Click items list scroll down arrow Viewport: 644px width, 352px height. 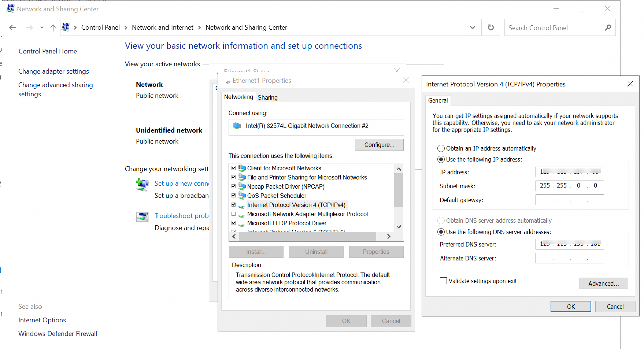pyautogui.click(x=399, y=227)
